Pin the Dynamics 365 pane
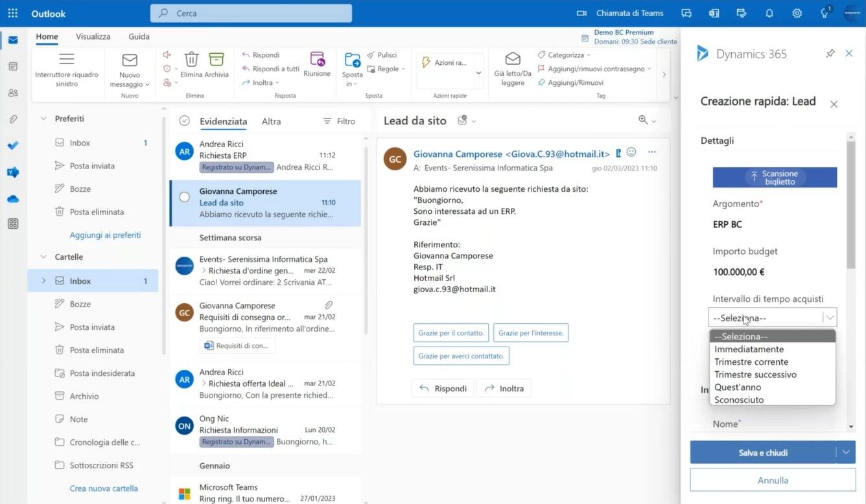Image resolution: width=866 pixels, height=504 pixels. pos(830,54)
